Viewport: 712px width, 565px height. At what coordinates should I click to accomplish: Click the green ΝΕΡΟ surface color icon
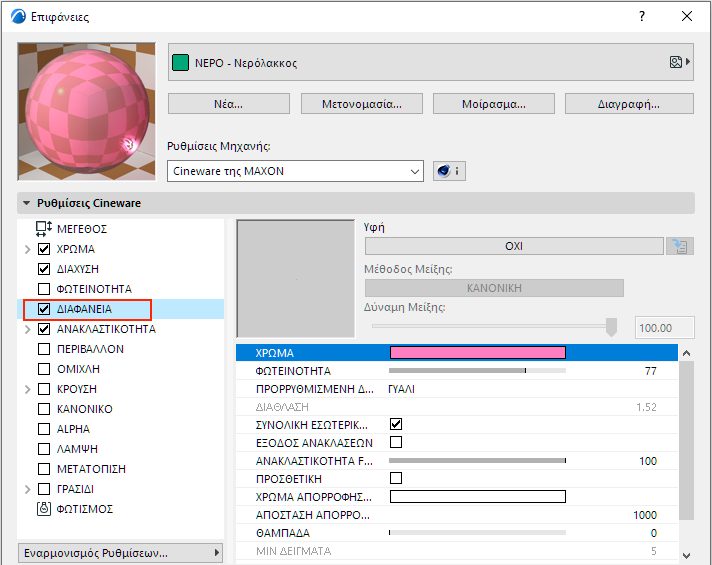point(180,63)
